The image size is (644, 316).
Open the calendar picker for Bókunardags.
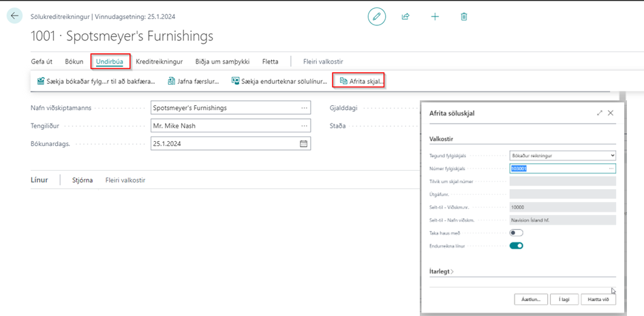click(303, 144)
